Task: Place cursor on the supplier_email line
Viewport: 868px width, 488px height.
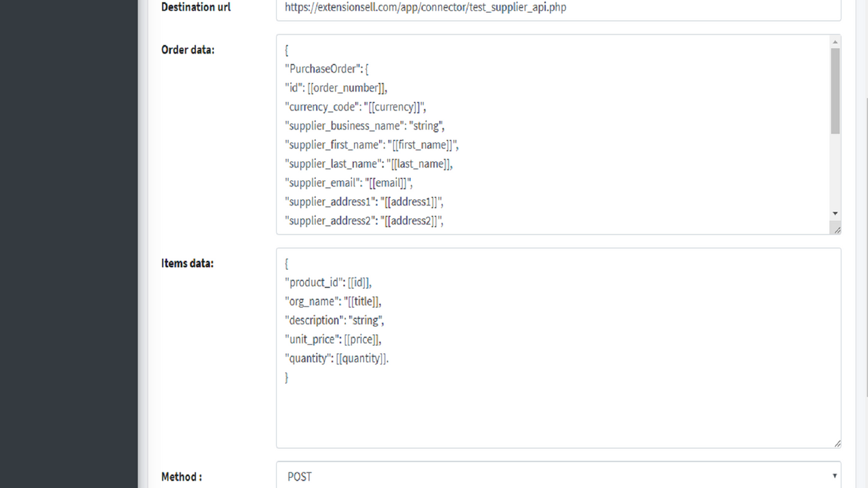Action: [x=349, y=182]
